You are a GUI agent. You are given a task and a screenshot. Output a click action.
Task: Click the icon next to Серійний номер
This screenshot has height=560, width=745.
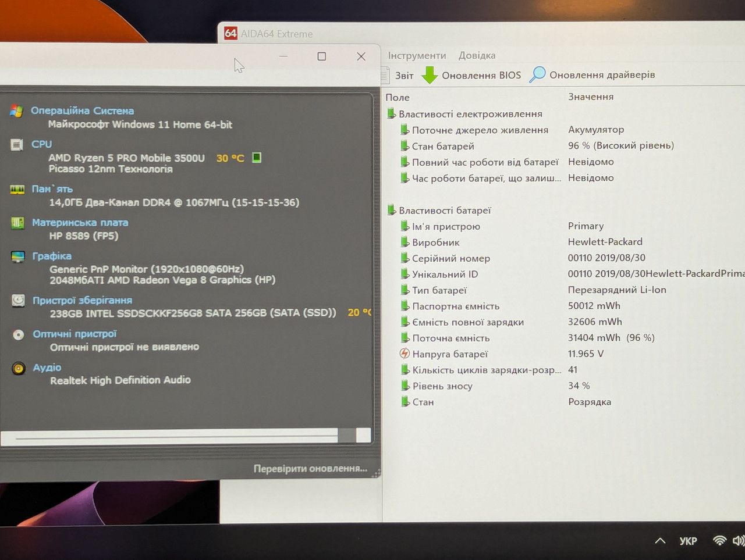point(405,258)
